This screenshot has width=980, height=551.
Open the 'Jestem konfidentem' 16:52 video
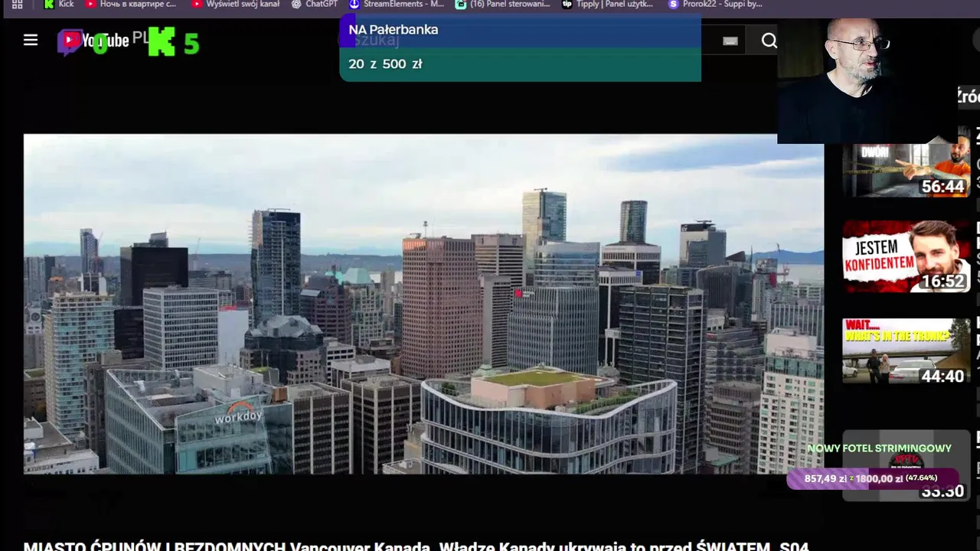click(906, 256)
